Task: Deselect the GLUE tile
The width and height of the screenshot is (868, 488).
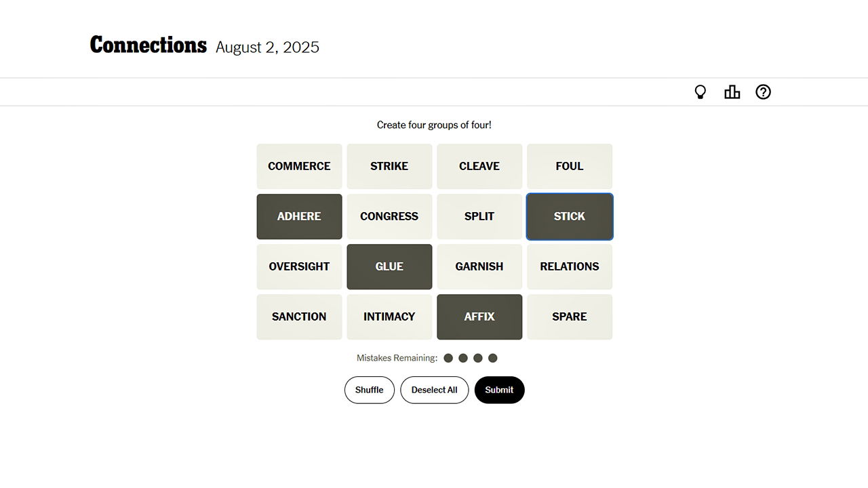Action: (x=389, y=266)
